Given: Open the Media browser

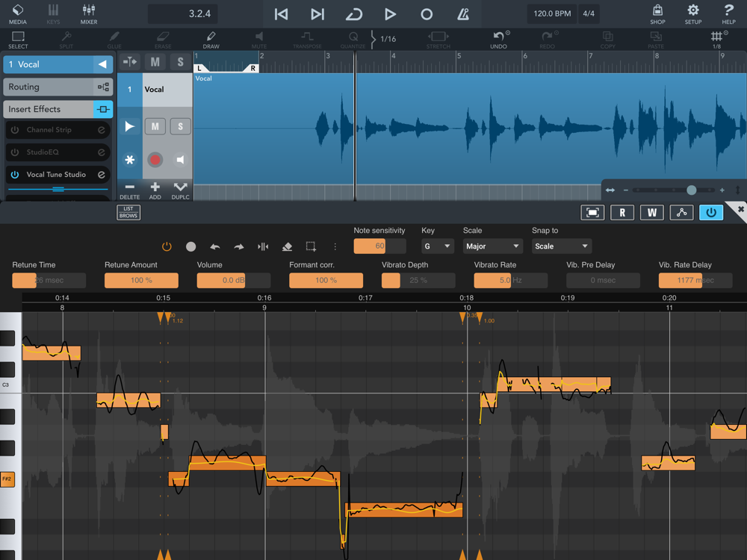Looking at the screenshot, I should [x=17, y=13].
